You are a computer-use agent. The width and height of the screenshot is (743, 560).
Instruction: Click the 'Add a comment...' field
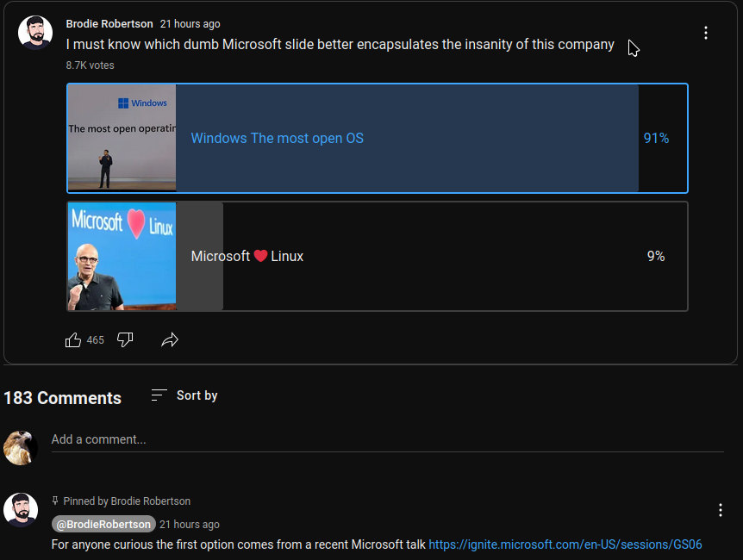point(387,439)
